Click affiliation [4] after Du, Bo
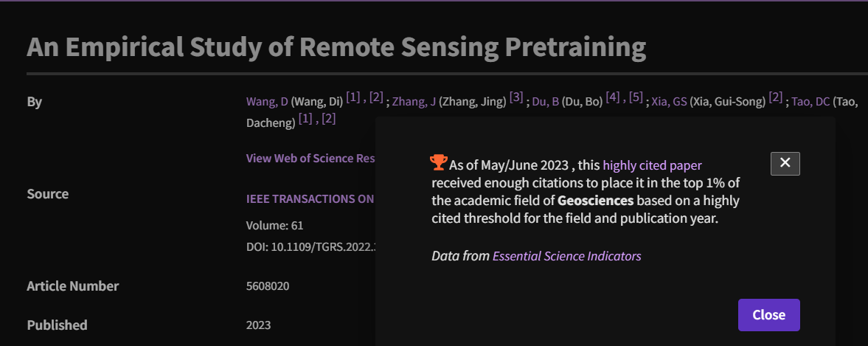Image resolution: width=868 pixels, height=346 pixels. 613,97
